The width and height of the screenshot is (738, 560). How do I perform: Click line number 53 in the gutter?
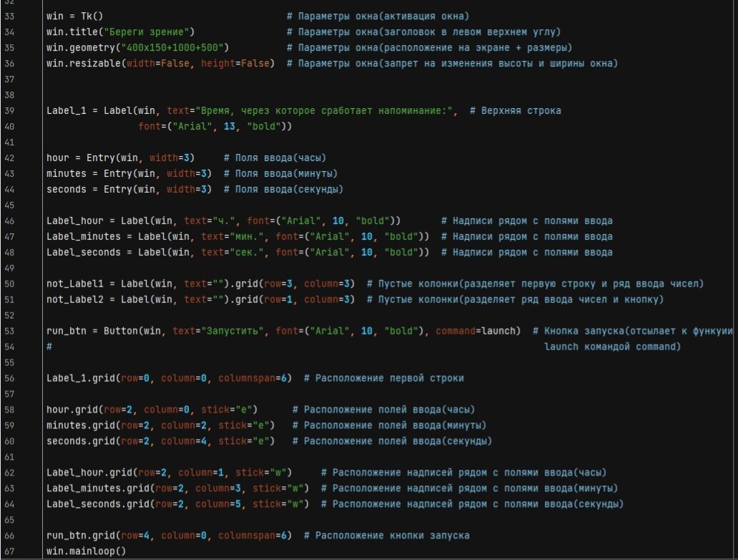[x=9, y=331]
